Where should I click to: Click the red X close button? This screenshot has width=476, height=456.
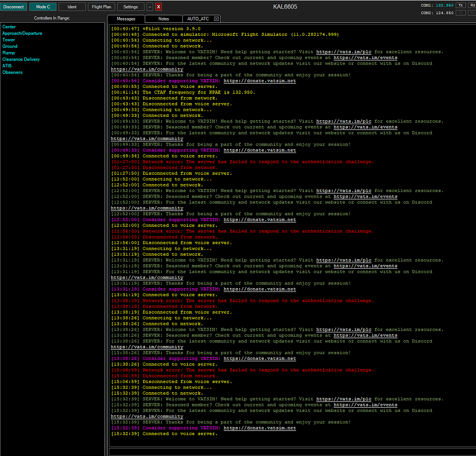pyautogui.click(x=159, y=7)
